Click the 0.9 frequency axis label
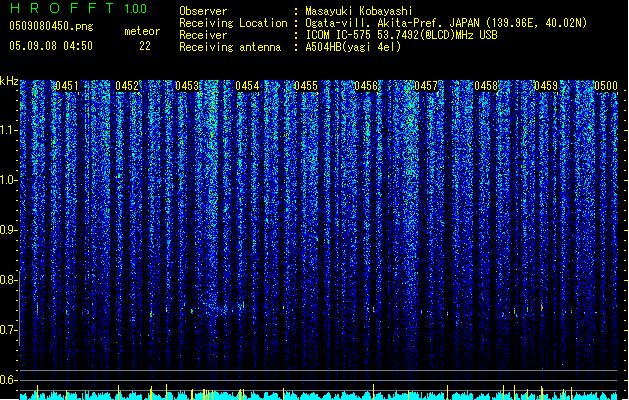This screenshot has width=629, height=400. (x=9, y=230)
